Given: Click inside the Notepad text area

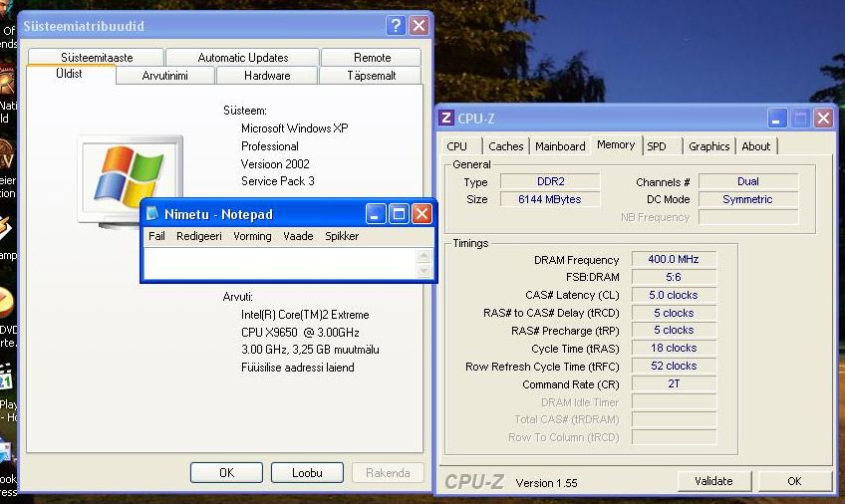Looking at the screenshot, I should click(280, 263).
